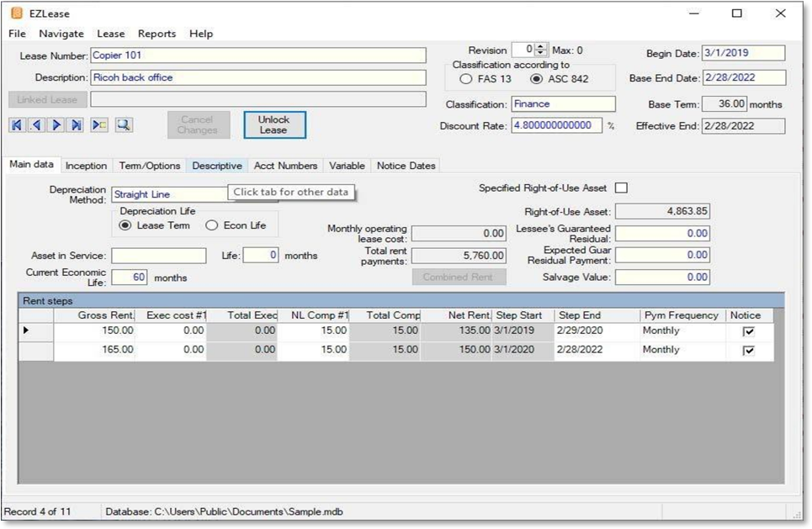Click the add new record navigation icon

coord(99,124)
